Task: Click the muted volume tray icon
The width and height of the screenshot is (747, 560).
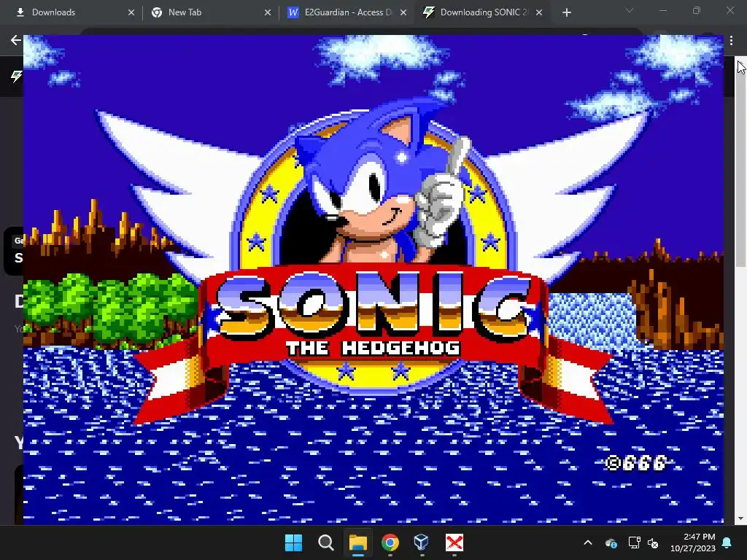Action: coord(653,542)
